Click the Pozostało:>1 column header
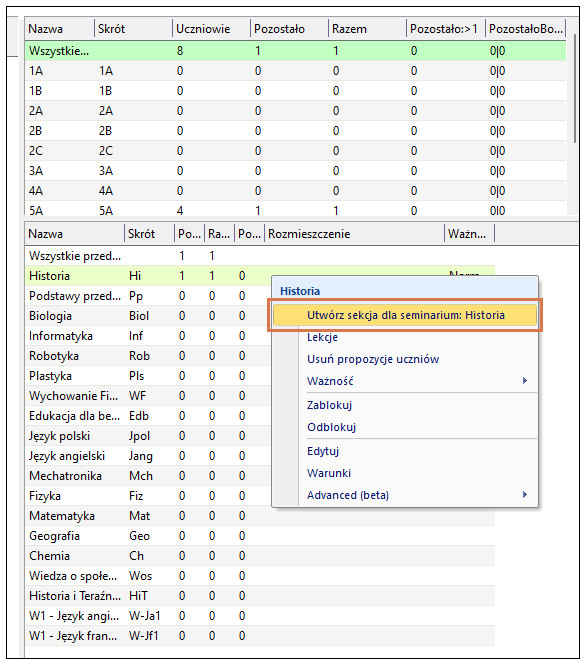This screenshot has height=665, width=586. point(446,29)
